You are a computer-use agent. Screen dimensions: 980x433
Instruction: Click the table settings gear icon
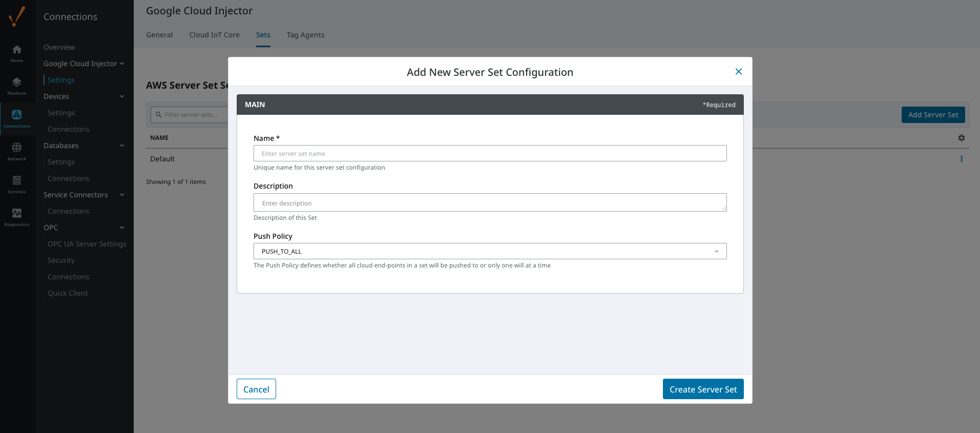coord(961,138)
